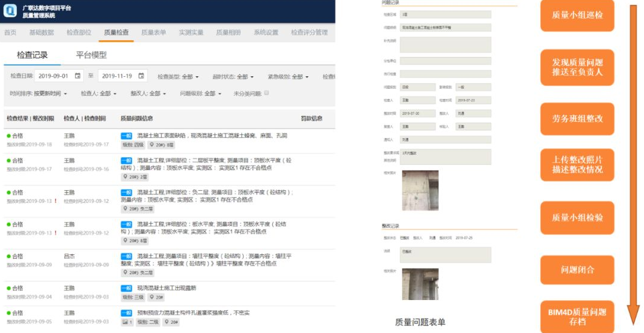
Task: Click location pin tag in the 吕杰 row
Action: pos(137,272)
